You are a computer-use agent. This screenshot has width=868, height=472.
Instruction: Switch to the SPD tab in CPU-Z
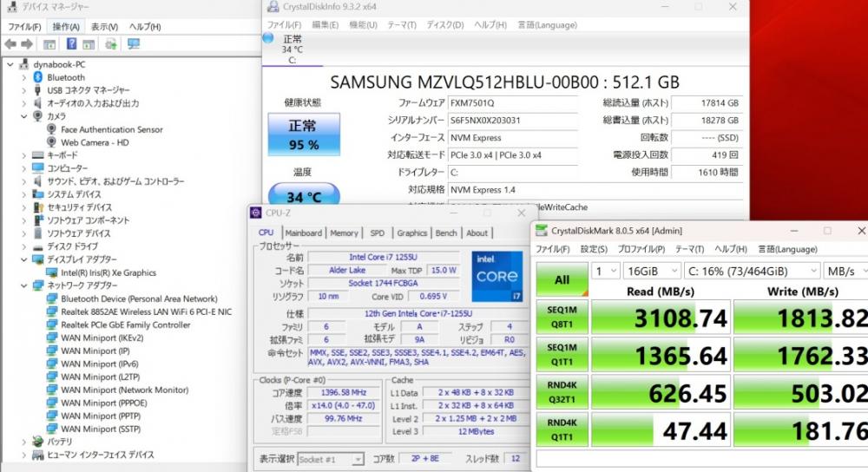click(x=377, y=233)
